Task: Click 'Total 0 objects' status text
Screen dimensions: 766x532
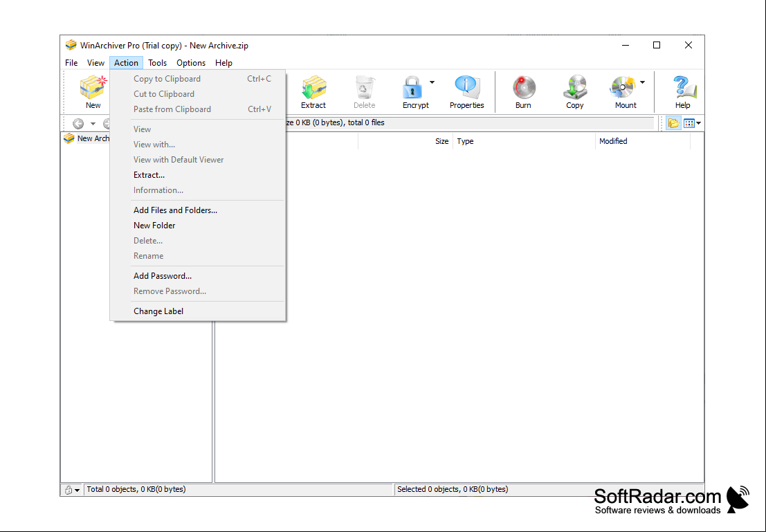Action: pos(136,489)
